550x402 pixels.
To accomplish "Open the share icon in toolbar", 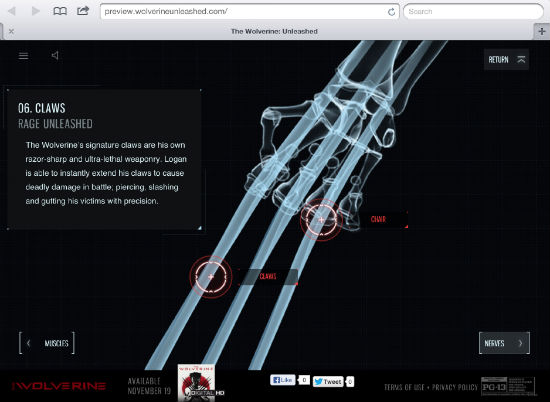I will [x=83, y=11].
